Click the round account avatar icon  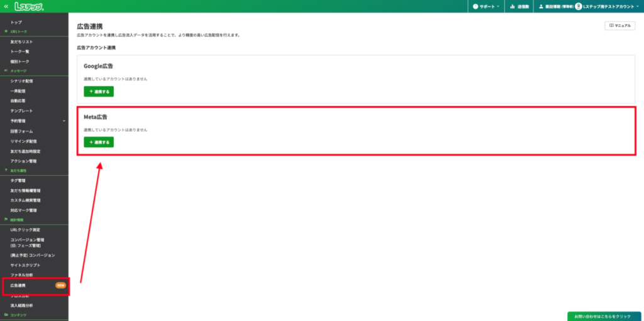[578, 6]
